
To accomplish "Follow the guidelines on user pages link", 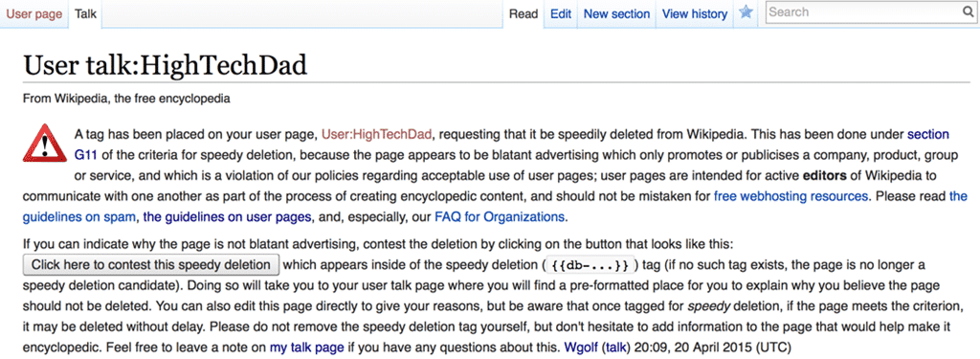I will [x=227, y=217].
